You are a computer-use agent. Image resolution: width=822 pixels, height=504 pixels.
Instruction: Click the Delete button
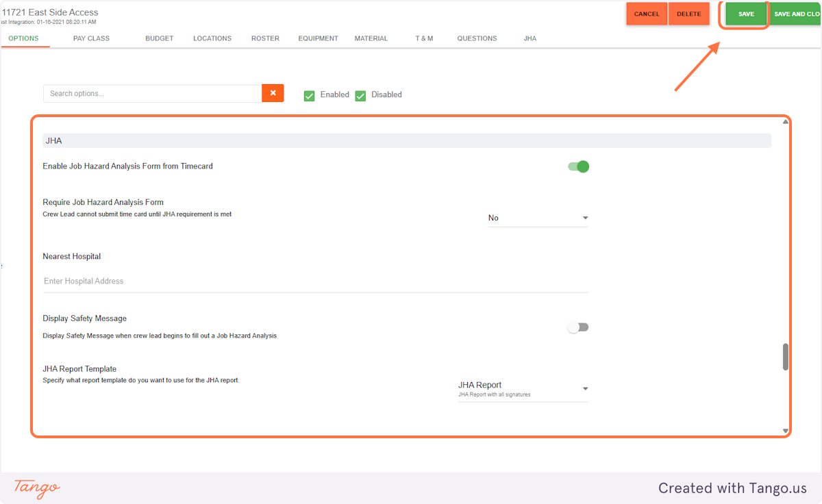pyautogui.click(x=689, y=14)
